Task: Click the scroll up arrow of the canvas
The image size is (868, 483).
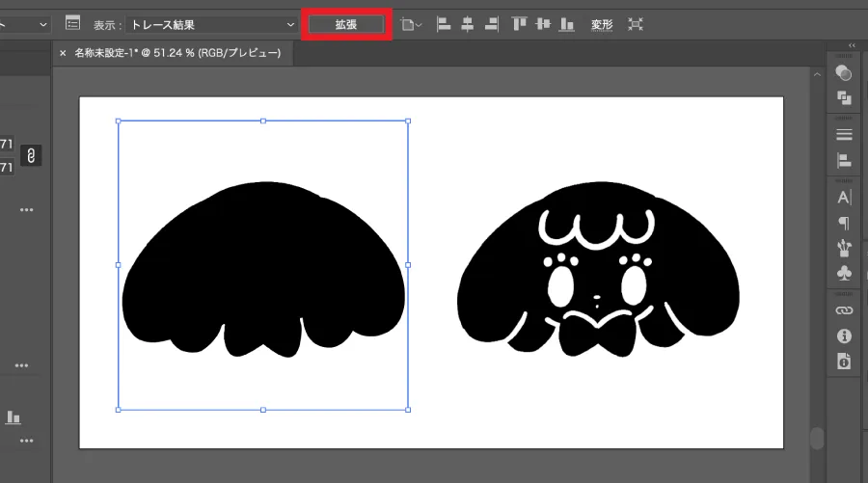Action: point(817,74)
